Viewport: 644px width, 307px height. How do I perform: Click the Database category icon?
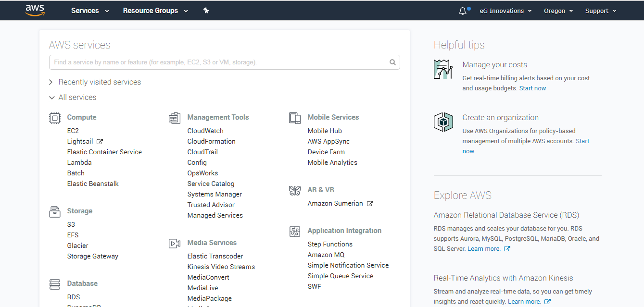[x=55, y=284]
